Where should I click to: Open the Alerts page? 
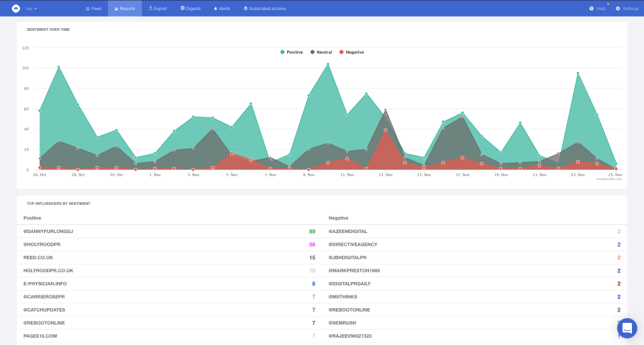pyautogui.click(x=222, y=9)
